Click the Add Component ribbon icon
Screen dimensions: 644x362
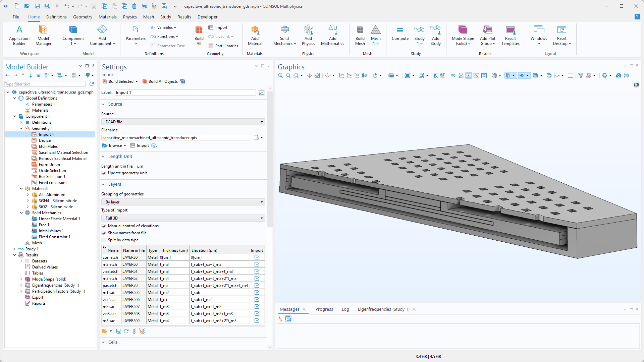click(102, 35)
